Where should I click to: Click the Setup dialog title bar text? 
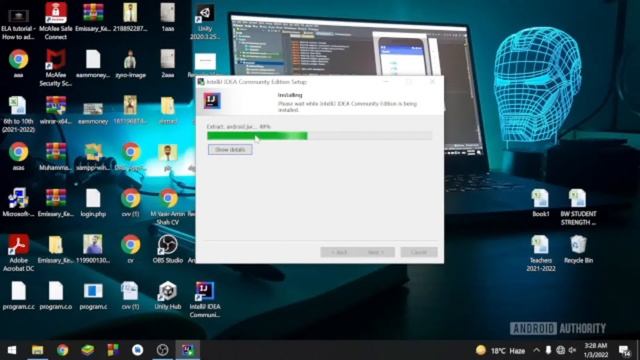click(x=256, y=82)
